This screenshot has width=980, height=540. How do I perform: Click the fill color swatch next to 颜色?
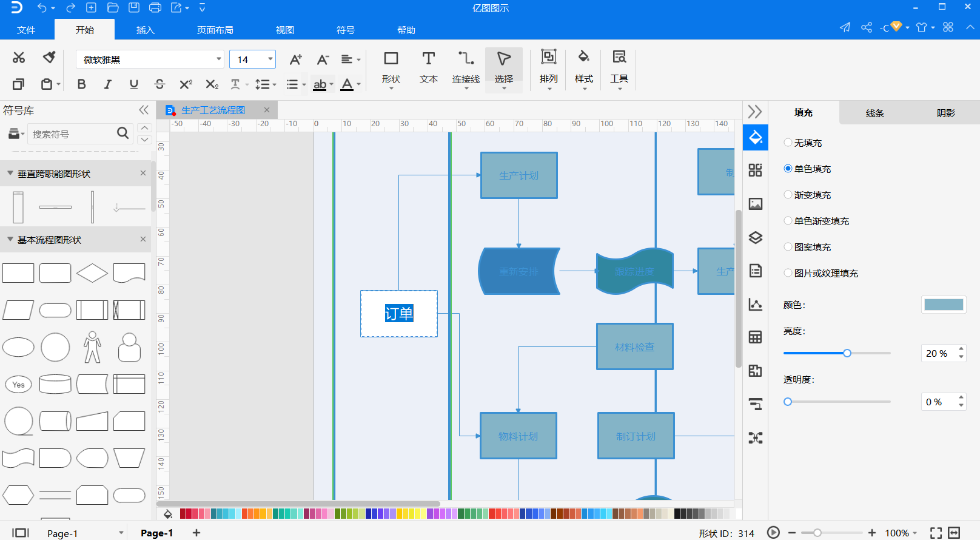944,305
